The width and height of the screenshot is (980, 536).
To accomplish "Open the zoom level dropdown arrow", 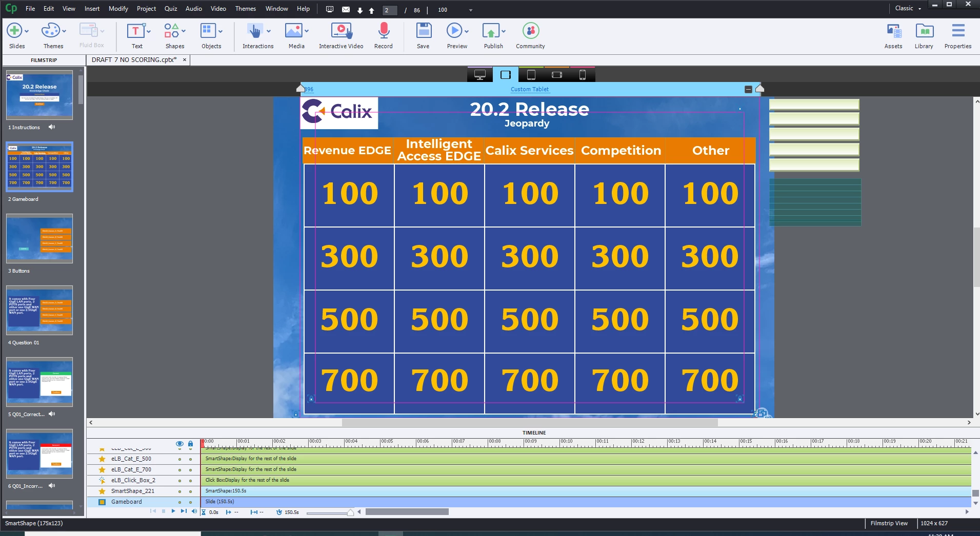I will coord(471,10).
